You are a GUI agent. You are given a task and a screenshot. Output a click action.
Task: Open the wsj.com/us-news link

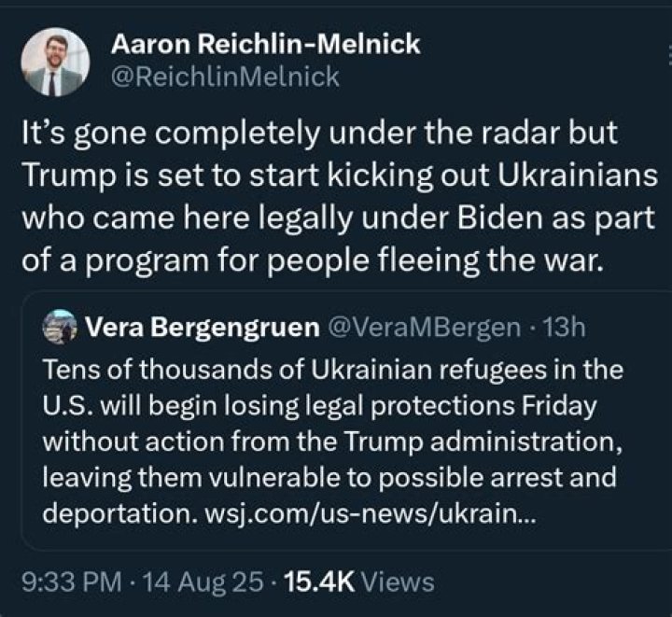(365, 514)
